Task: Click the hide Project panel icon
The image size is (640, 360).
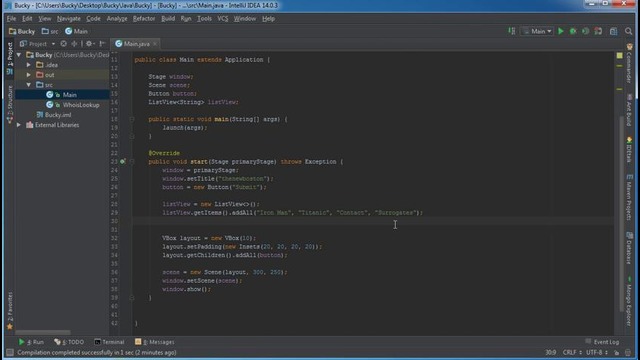Action: coord(102,44)
